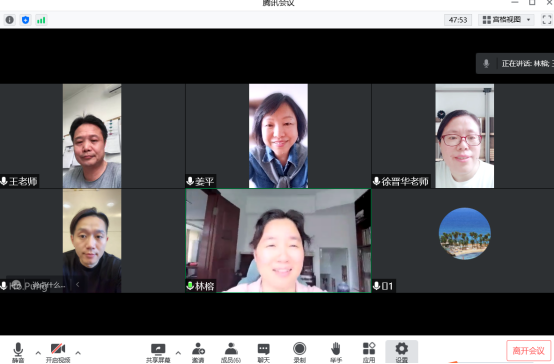Click the microphone icon in speaking banner
The image size is (554, 364).
[486, 64]
